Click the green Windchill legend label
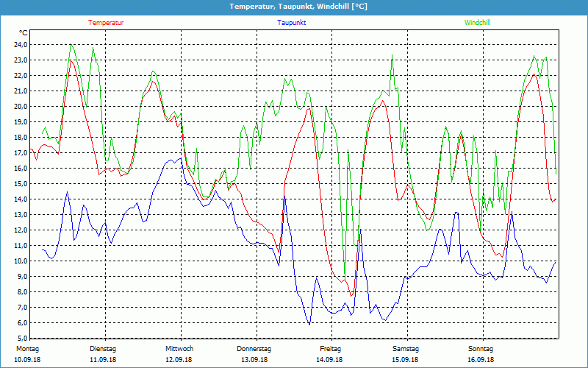This screenshot has width=588, height=368. tap(477, 23)
